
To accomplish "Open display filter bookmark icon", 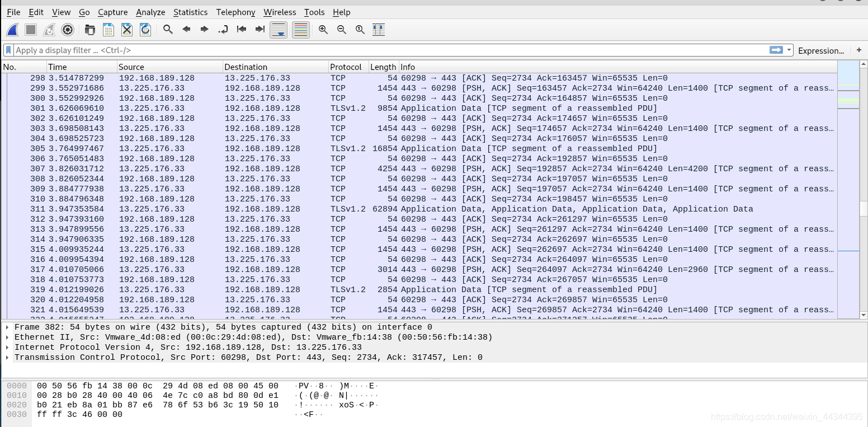I will [x=8, y=50].
